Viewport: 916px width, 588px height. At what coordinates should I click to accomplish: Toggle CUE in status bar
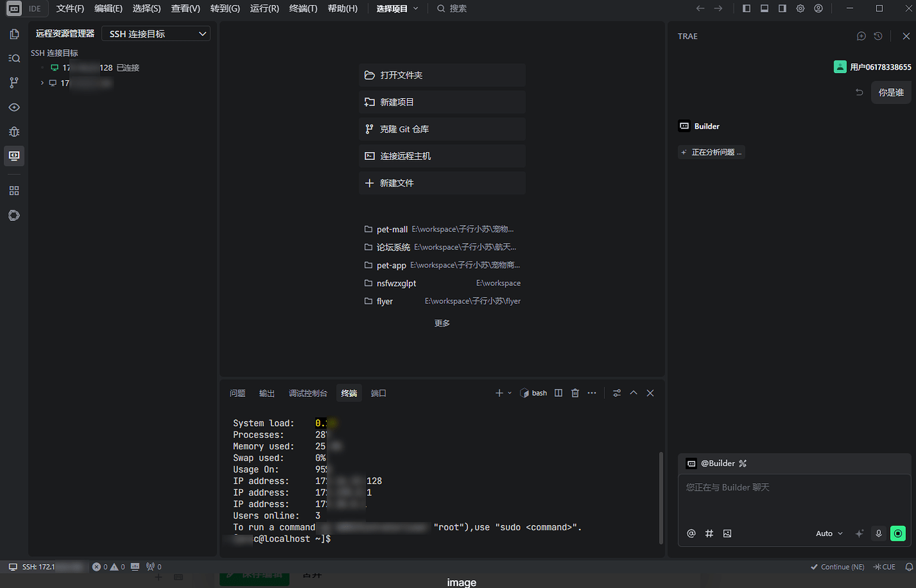pos(884,567)
